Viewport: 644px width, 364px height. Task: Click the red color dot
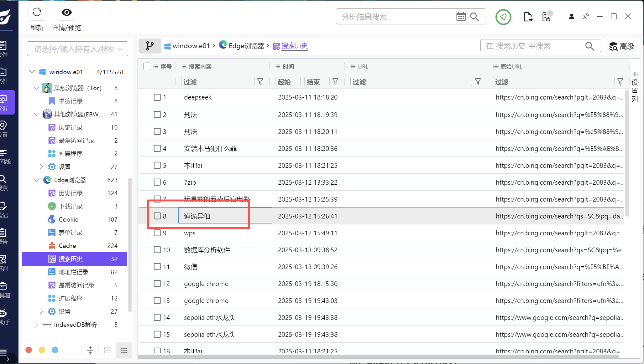click(x=29, y=350)
